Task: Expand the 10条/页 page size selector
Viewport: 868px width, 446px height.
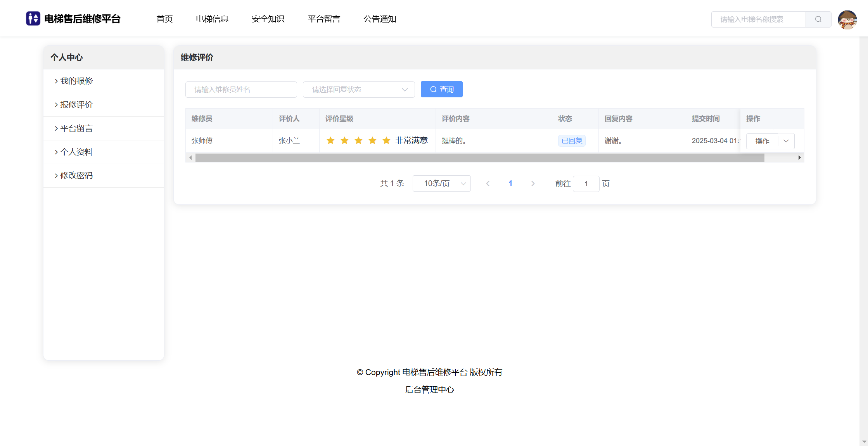Action: [441, 183]
